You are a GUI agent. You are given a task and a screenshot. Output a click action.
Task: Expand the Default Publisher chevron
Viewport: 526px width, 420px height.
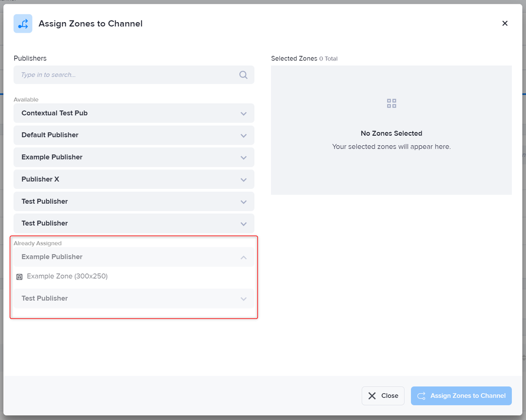coord(244,136)
